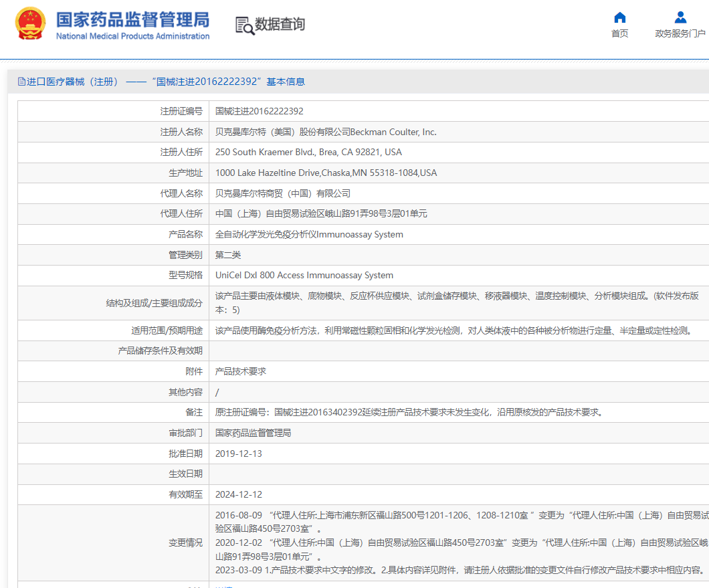Screen dimensions: 709x588
Task: Select the 注册人住所 row label
Action: tap(181, 152)
